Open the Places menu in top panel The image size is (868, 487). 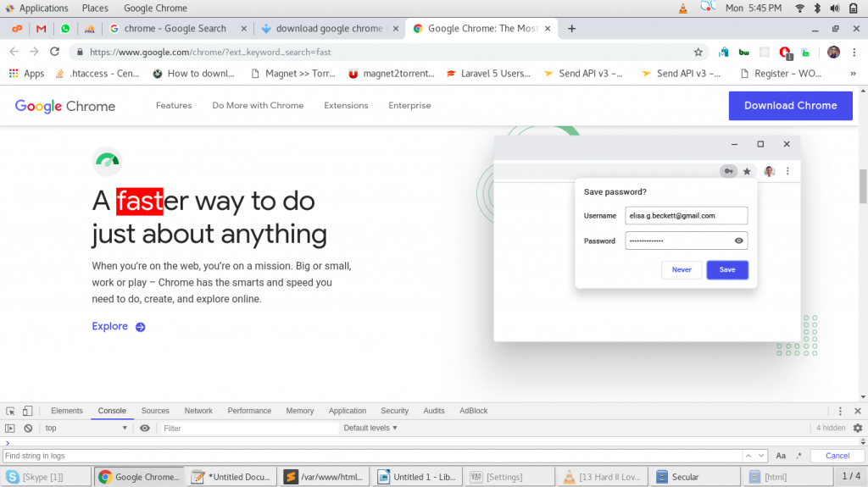pyautogui.click(x=95, y=8)
